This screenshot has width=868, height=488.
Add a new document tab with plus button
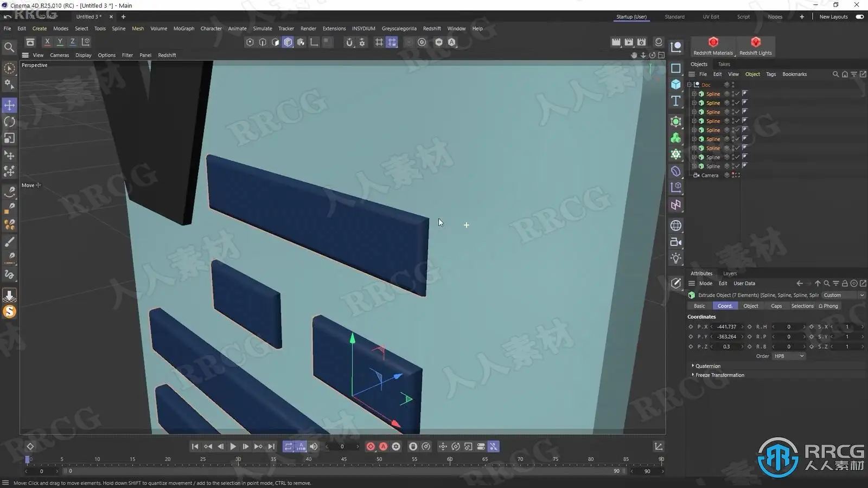123,17
